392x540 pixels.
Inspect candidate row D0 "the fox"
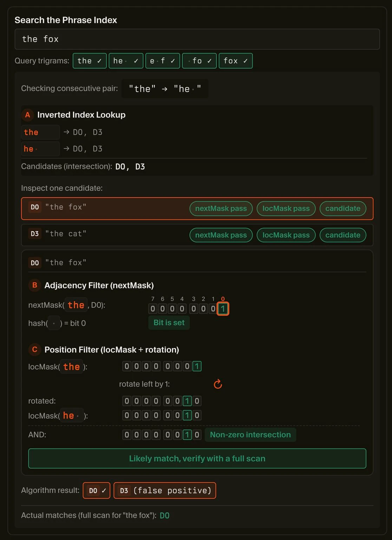pyautogui.click(x=105, y=208)
